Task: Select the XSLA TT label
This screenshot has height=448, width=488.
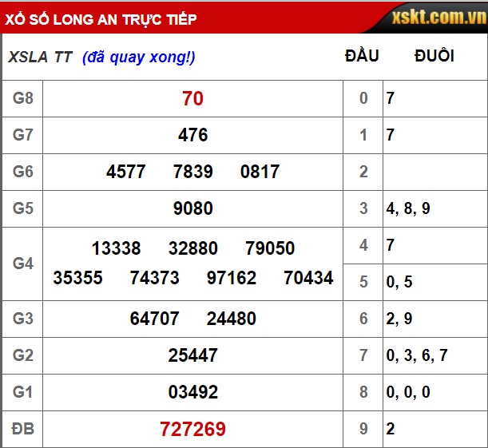Action: [41, 57]
